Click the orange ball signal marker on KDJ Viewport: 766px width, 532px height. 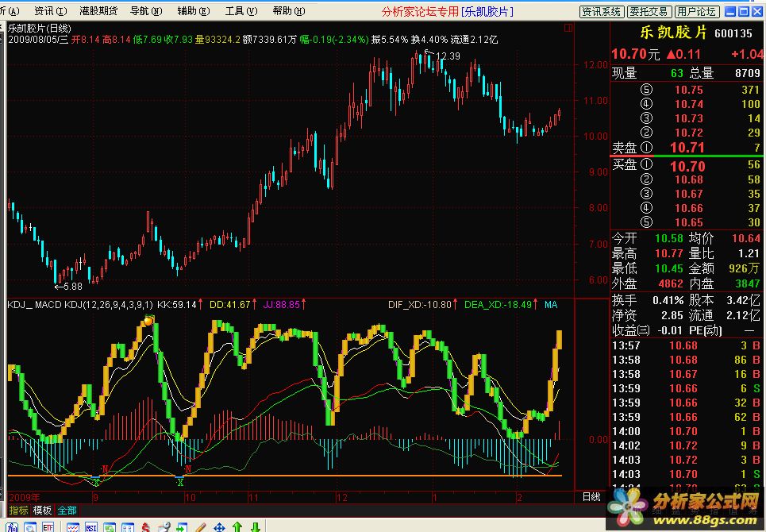coord(148,321)
